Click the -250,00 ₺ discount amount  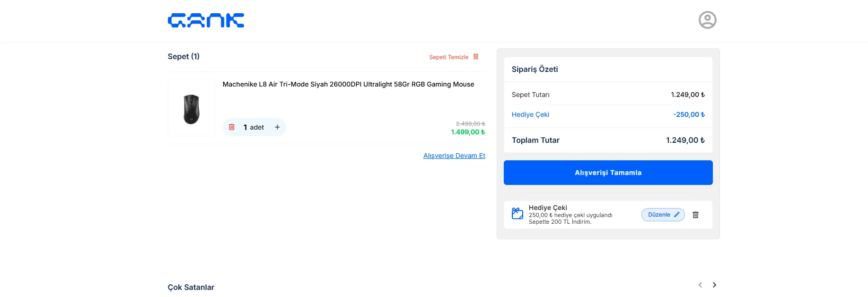coord(689,114)
